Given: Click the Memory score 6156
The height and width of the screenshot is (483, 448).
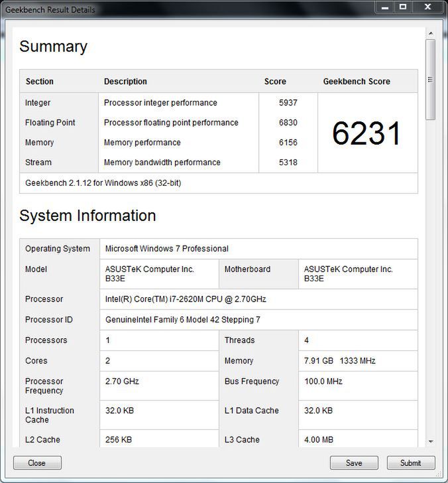Looking at the screenshot, I should (x=288, y=143).
